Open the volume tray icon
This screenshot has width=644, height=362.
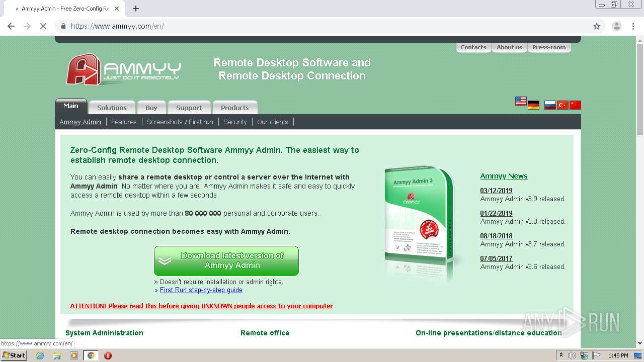pos(572,355)
